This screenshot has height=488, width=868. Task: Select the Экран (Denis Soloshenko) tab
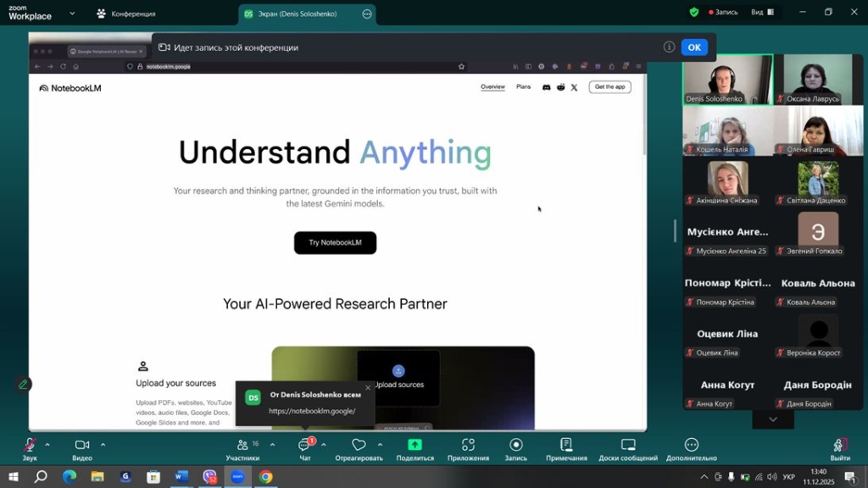click(295, 14)
